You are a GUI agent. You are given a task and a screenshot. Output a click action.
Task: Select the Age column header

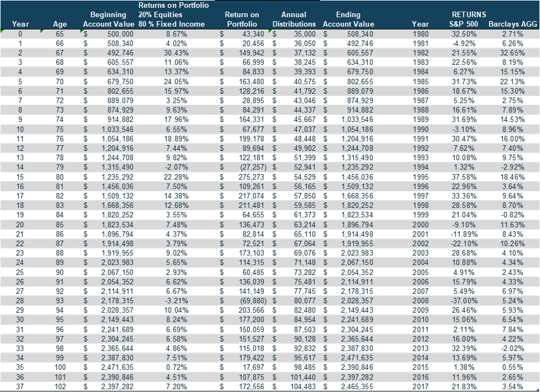pos(60,25)
